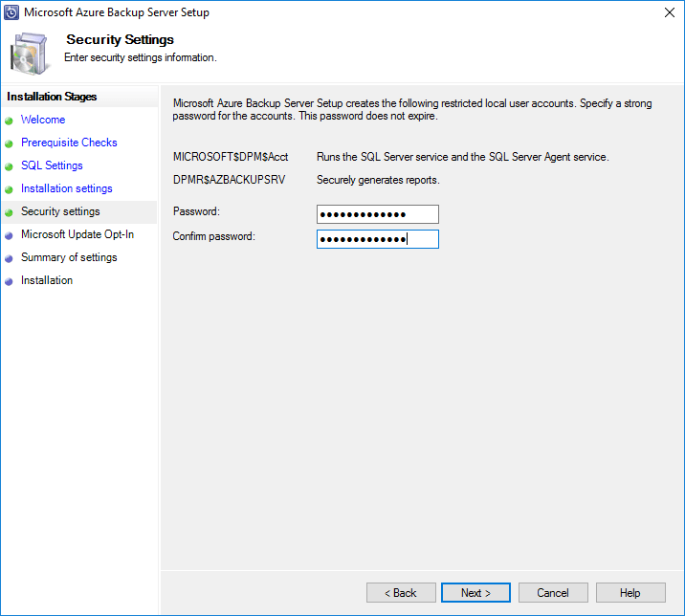
Task: Click purple dot beside Summary of settings
Action: click(x=9, y=258)
